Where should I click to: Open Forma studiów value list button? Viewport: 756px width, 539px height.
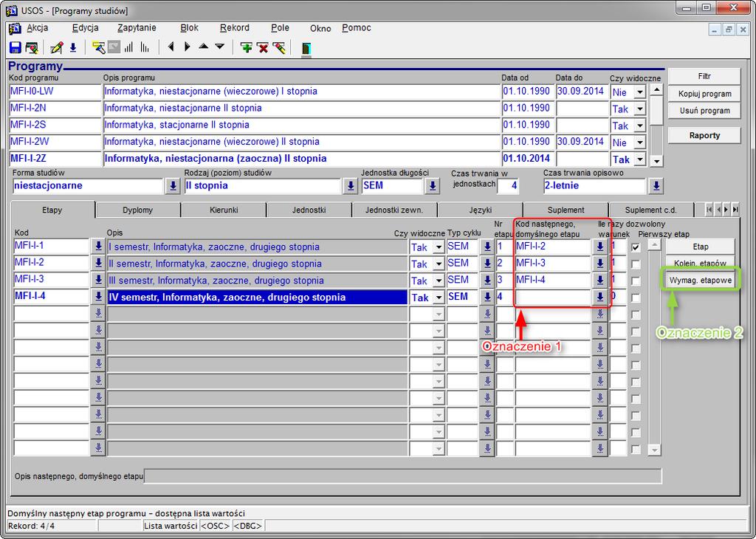[x=173, y=186]
